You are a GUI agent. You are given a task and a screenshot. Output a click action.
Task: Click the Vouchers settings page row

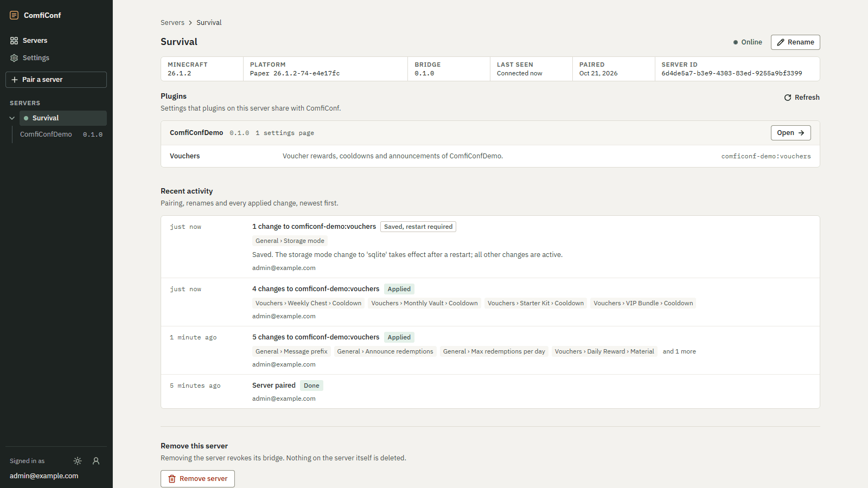[x=490, y=156]
